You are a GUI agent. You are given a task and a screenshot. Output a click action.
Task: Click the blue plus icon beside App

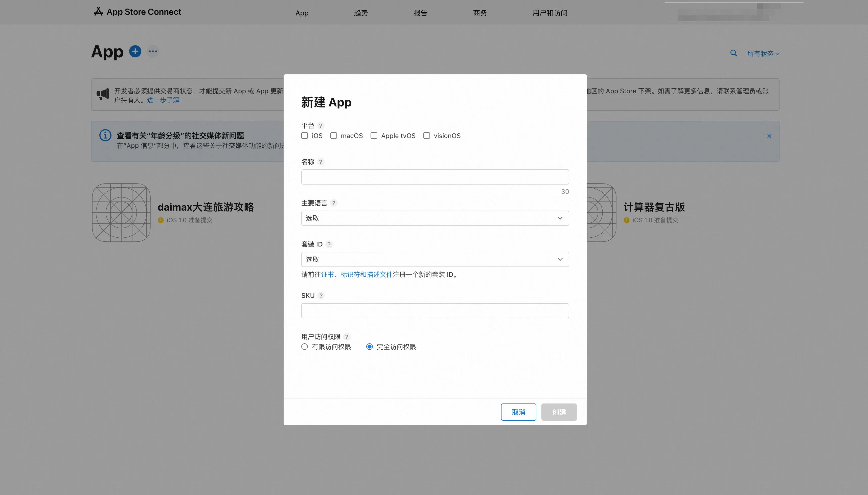(135, 51)
